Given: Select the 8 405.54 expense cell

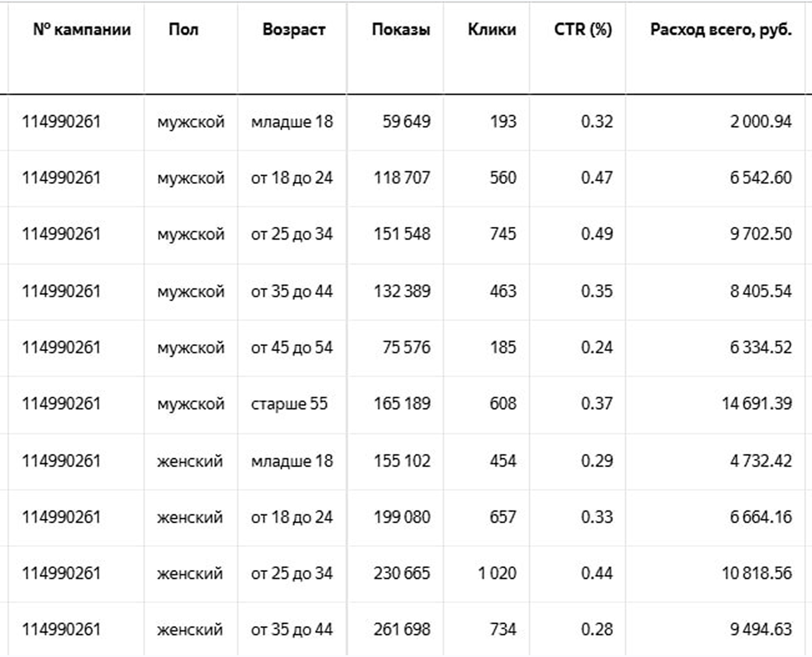Looking at the screenshot, I should (760, 291).
